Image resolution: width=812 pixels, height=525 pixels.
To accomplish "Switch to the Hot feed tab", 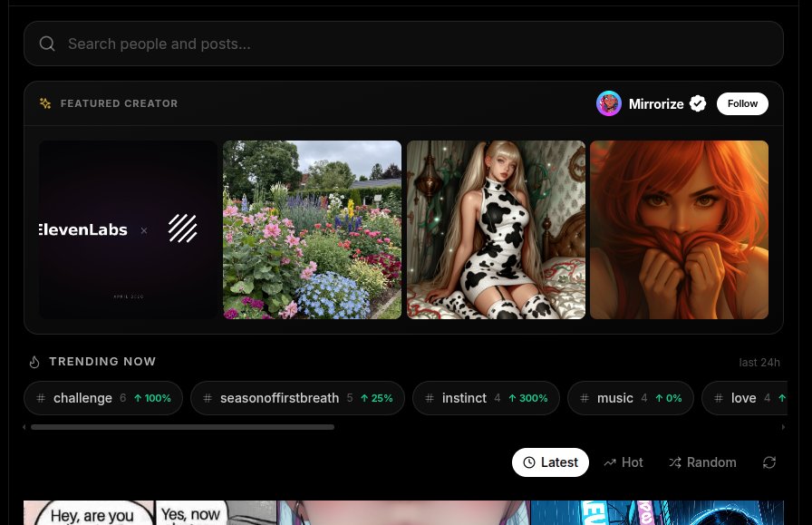I will [x=623, y=462].
